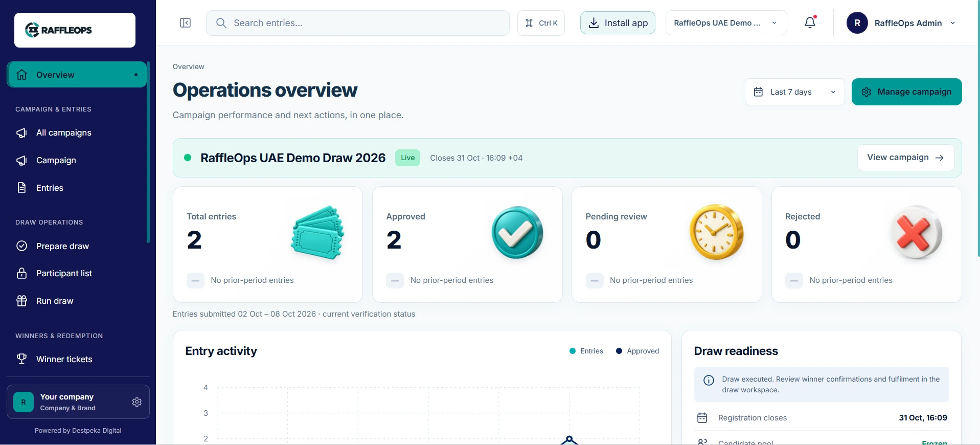Collapse the sidebar with the panel icon
The image size is (980, 445).
click(x=185, y=23)
